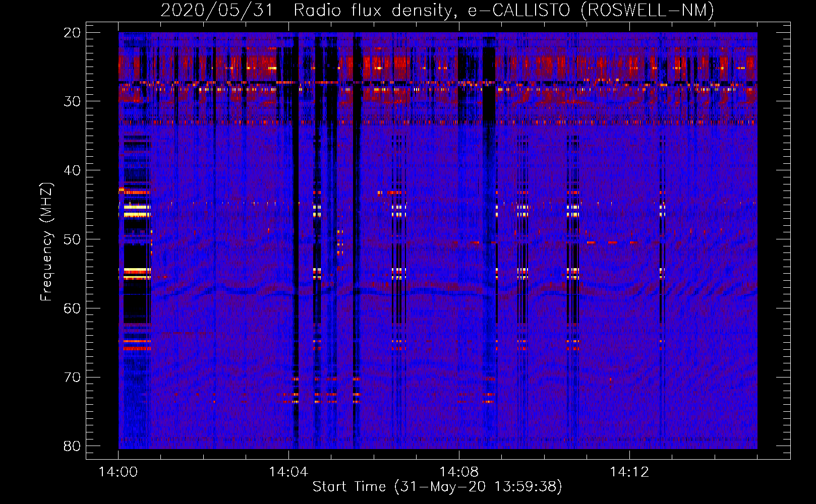This screenshot has width=816, height=504.
Task: Click the '50' frequency tick label
Action: point(72,239)
